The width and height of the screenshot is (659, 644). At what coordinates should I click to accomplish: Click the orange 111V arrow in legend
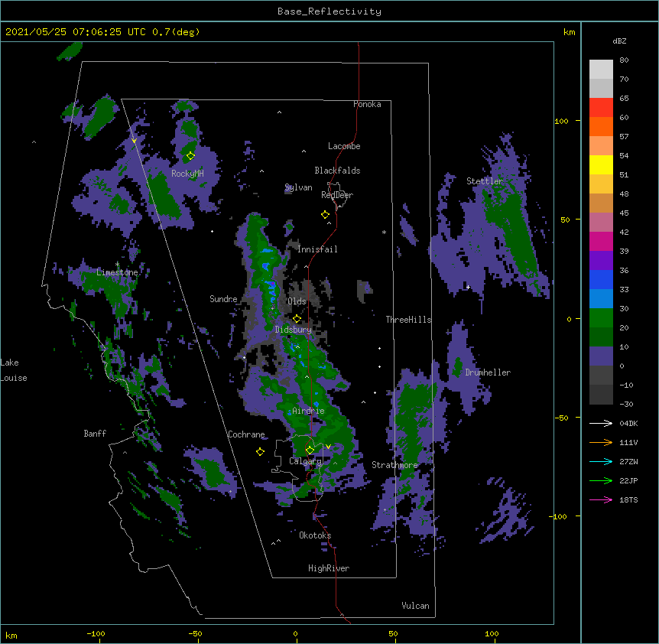pos(601,442)
